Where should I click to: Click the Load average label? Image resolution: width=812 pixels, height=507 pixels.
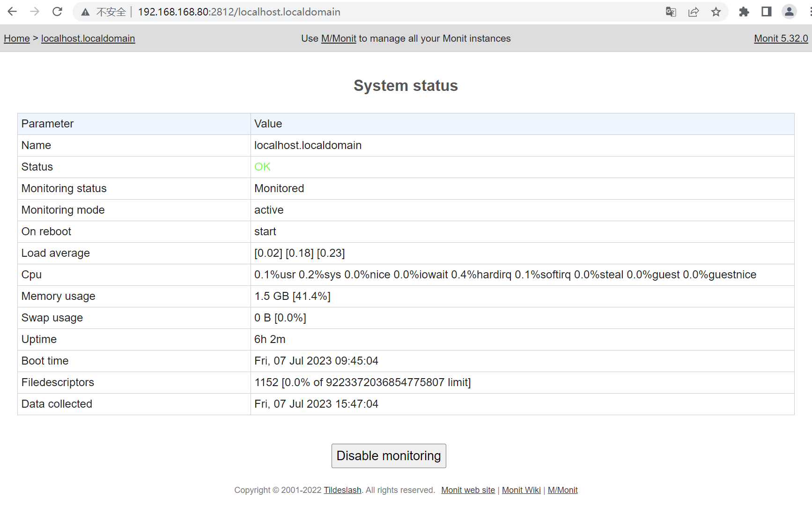click(55, 253)
